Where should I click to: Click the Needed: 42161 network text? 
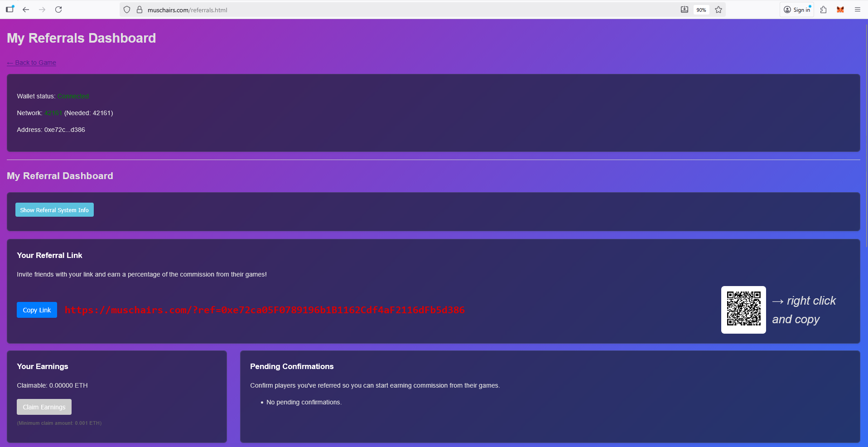(x=89, y=113)
